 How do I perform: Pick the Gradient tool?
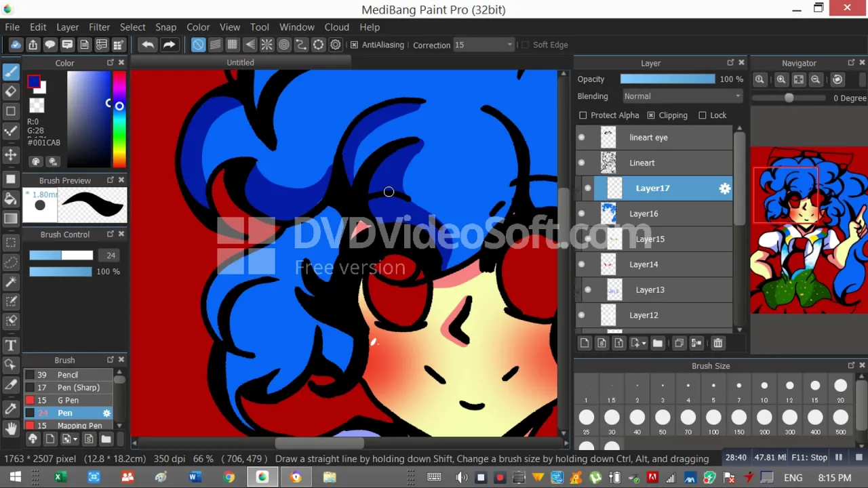11,218
